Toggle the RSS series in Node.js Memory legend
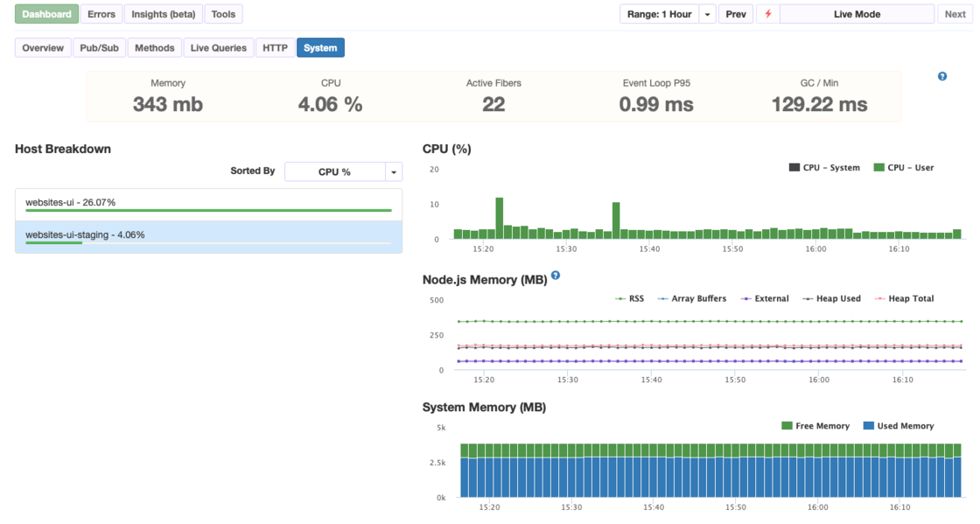 [633, 298]
